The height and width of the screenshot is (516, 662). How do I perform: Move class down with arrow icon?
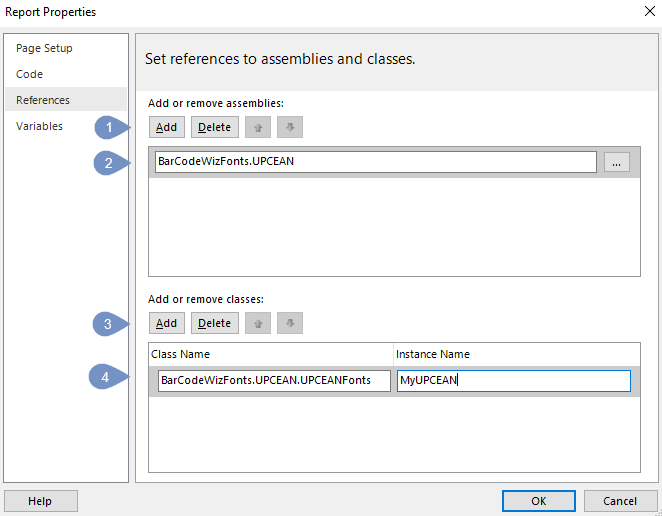290,323
